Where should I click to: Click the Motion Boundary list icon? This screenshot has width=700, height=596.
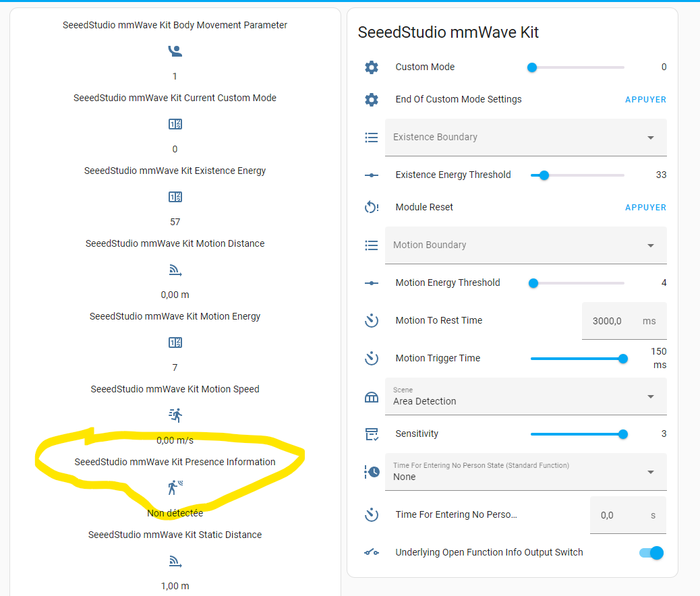pyautogui.click(x=372, y=245)
